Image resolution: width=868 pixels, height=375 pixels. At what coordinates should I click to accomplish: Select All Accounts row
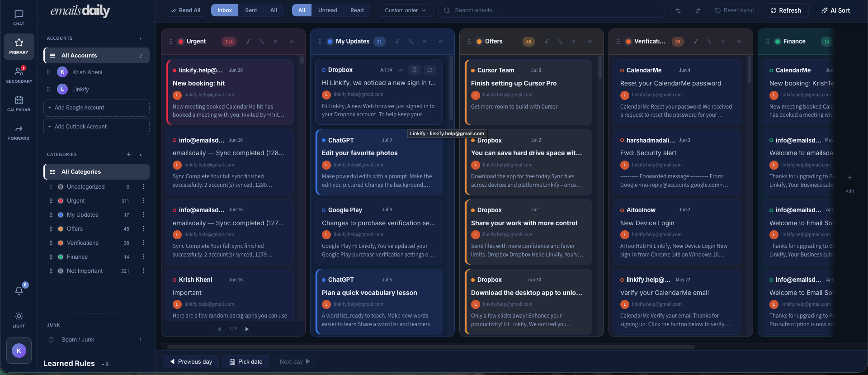coord(96,56)
